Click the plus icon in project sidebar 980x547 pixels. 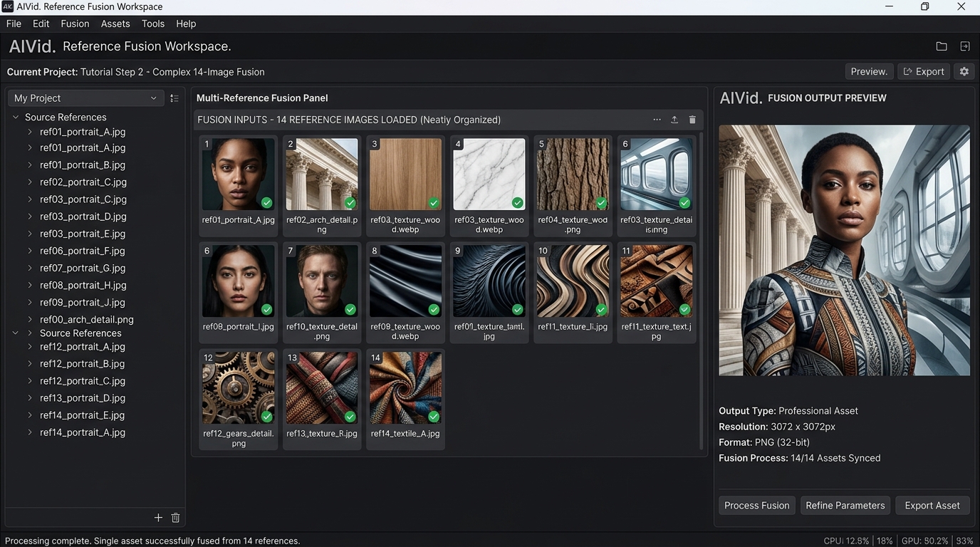pos(158,518)
